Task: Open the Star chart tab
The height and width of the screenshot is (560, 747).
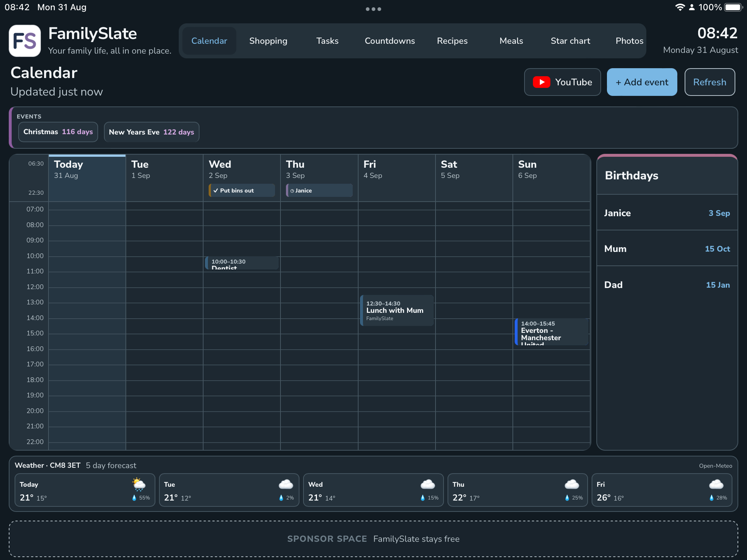Action: pyautogui.click(x=570, y=41)
